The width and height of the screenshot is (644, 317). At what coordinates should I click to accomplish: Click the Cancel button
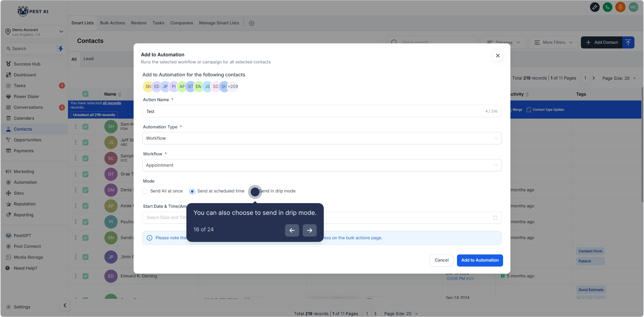441,260
